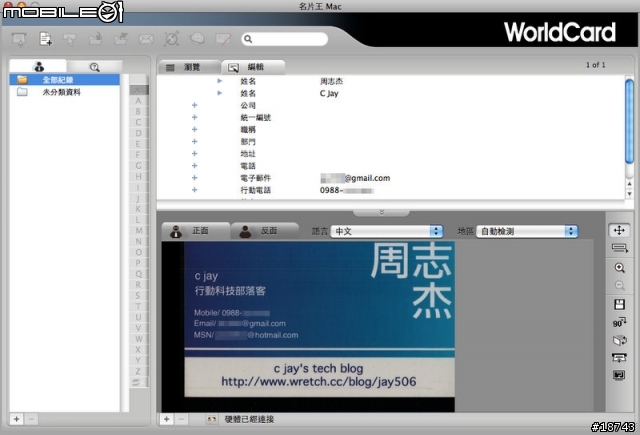The width and height of the screenshot is (640, 435).
Task: Open the magnifier search tab in sidebar
Action: coord(95,67)
